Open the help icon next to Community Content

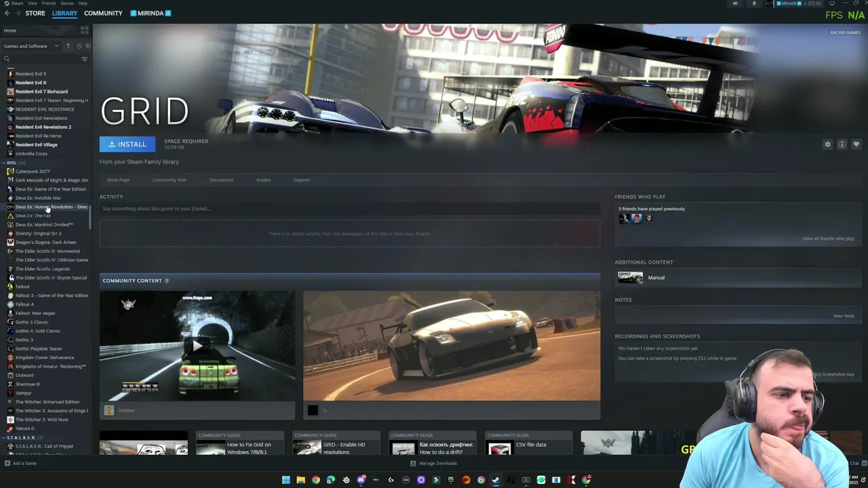pyautogui.click(x=167, y=281)
